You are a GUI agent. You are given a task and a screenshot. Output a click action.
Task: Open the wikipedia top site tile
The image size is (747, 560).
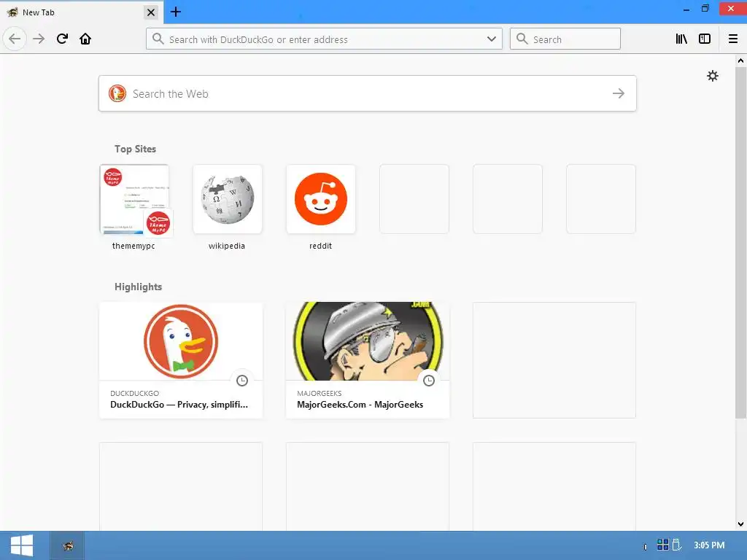(228, 199)
